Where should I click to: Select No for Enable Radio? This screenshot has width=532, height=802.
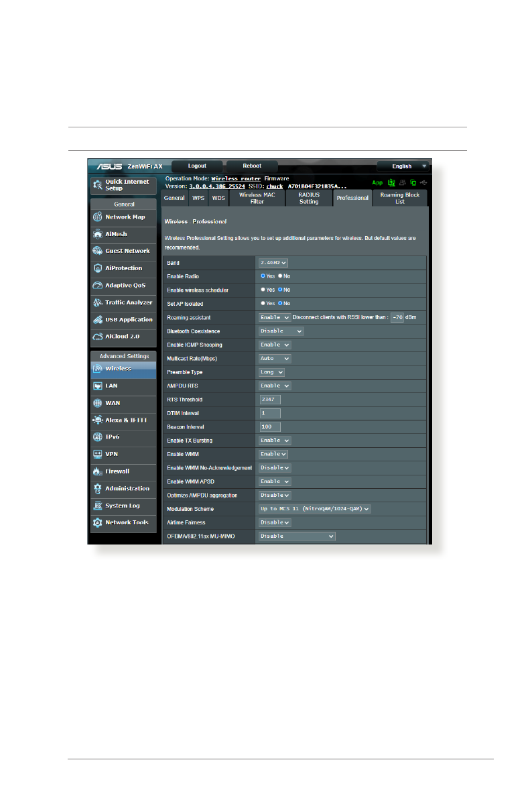point(280,276)
